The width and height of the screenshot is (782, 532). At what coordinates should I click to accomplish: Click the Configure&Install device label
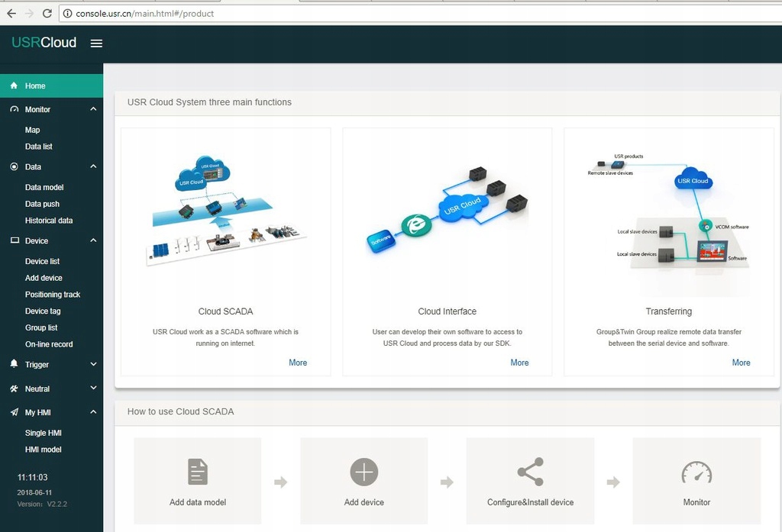pos(531,502)
